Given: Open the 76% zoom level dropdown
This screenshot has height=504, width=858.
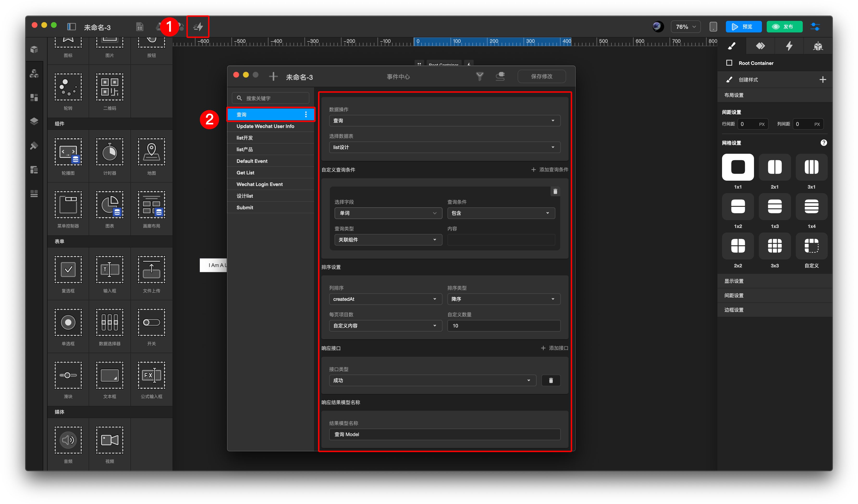Looking at the screenshot, I should (685, 27).
